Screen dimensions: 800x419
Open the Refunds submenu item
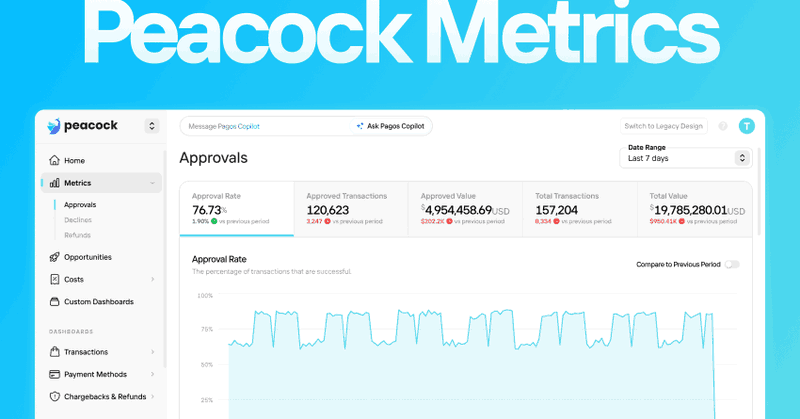[x=78, y=235]
